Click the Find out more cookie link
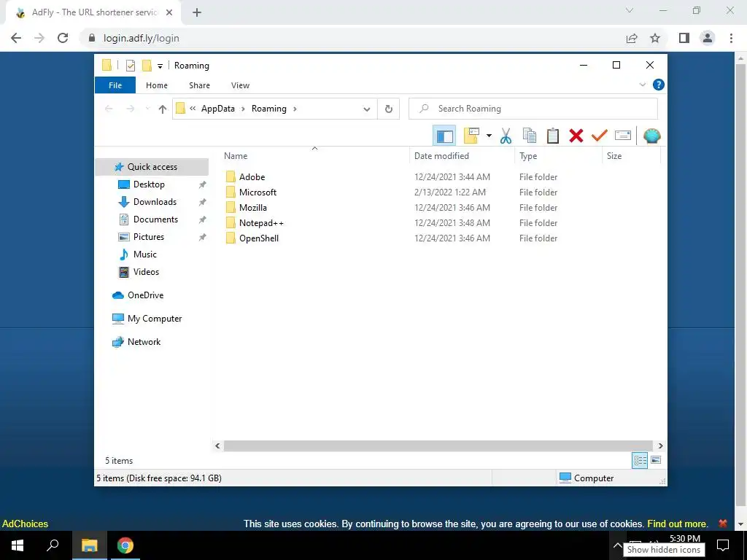The width and height of the screenshot is (747, 560). (x=677, y=524)
